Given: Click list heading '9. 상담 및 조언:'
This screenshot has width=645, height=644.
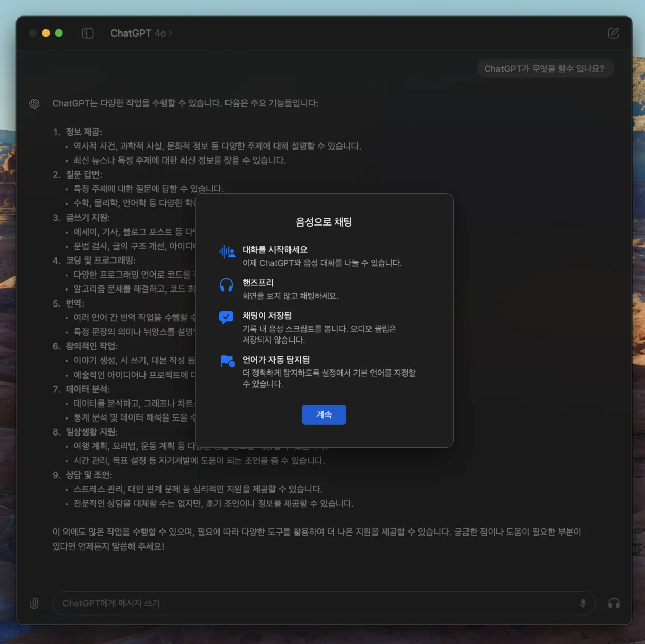Looking at the screenshot, I should pos(83,475).
